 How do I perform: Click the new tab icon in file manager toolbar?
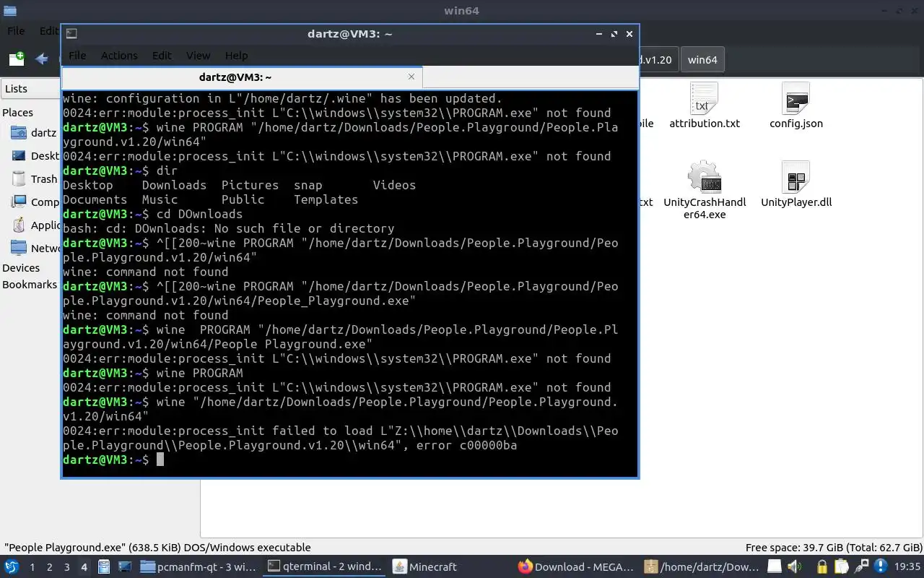[17, 59]
